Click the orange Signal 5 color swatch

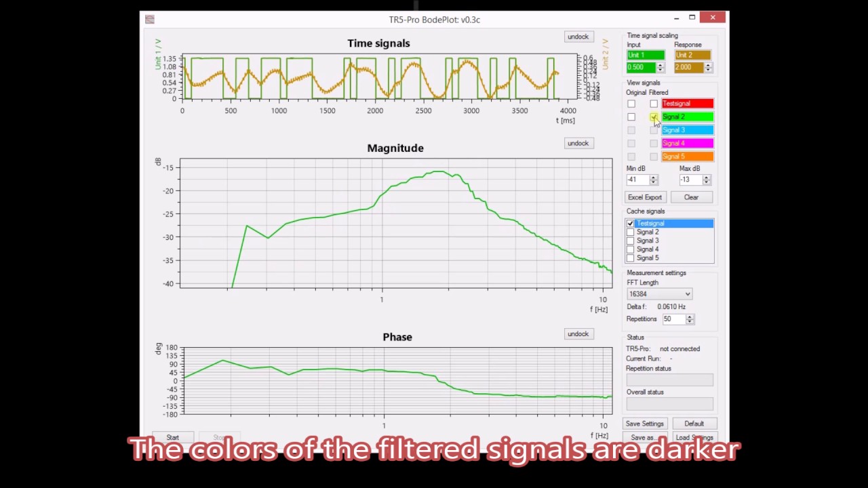coord(688,157)
